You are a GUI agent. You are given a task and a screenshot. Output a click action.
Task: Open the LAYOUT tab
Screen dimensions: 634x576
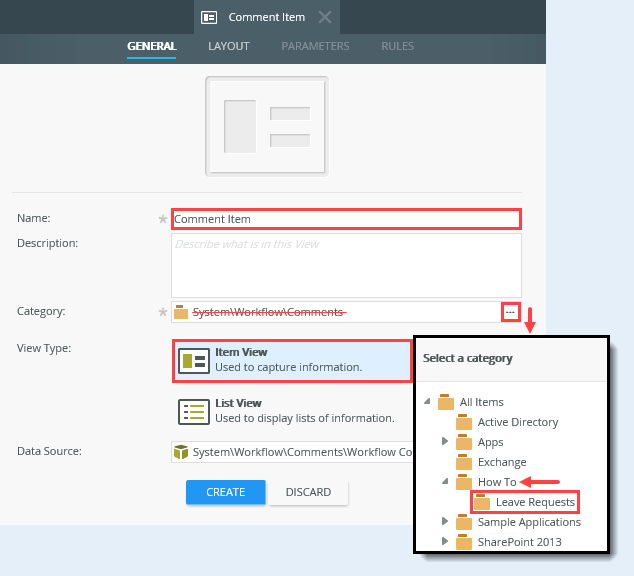click(228, 46)
